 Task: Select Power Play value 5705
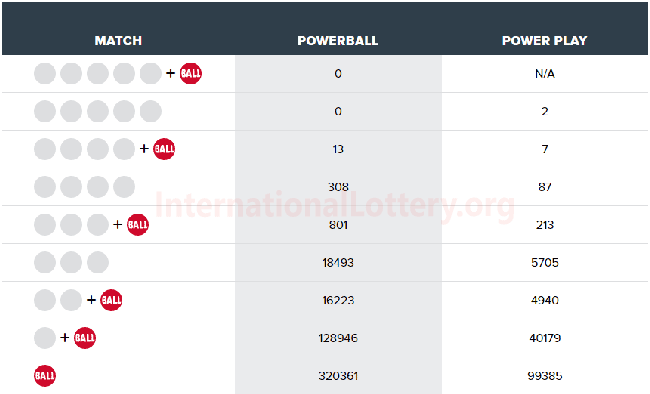(545, 263)
